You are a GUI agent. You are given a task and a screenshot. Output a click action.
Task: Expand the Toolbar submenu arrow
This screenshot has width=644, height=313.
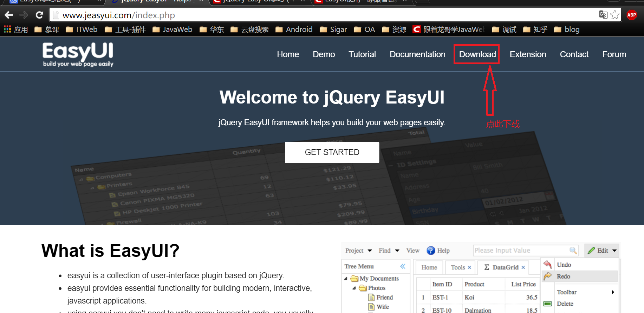[613, 292]
